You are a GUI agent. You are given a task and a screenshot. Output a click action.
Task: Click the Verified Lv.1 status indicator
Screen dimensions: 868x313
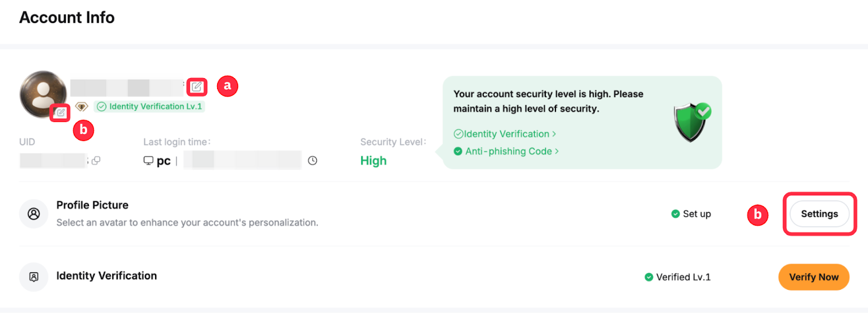pos(678,277)
